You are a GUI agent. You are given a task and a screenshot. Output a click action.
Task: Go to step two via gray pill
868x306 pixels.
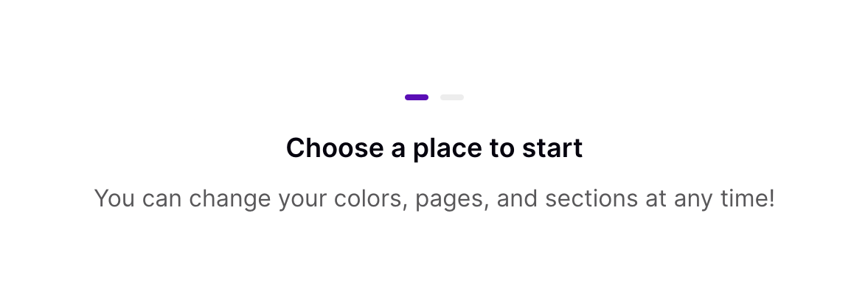452,97
